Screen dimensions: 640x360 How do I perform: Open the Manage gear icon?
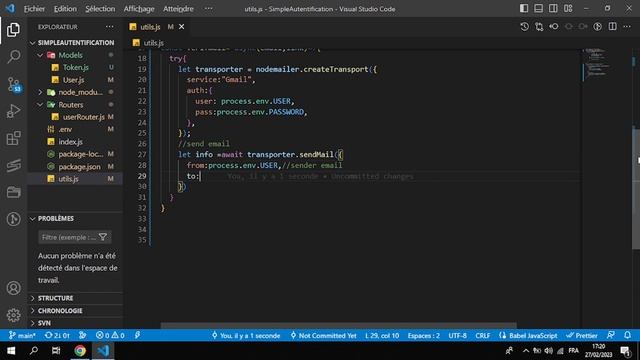click(13, 315)
